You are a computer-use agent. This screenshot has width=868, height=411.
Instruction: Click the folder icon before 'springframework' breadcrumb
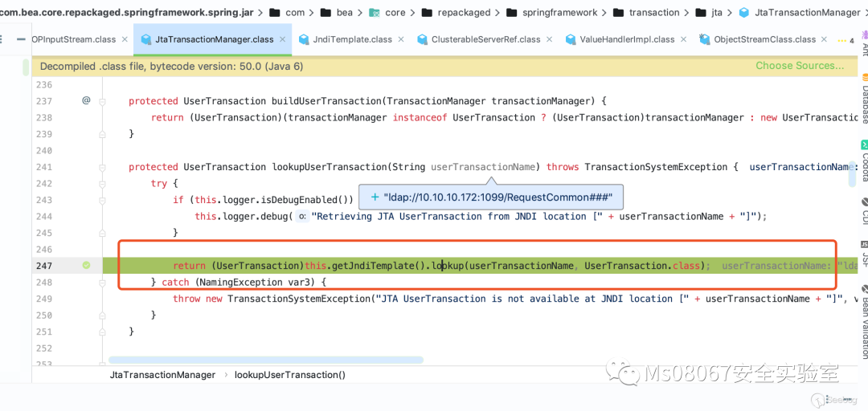(511, 12)
